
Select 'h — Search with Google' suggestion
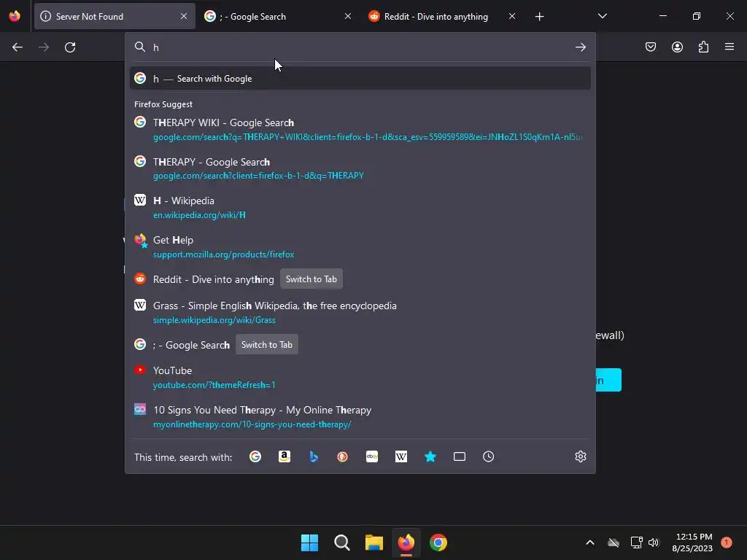tap(360, 79)
